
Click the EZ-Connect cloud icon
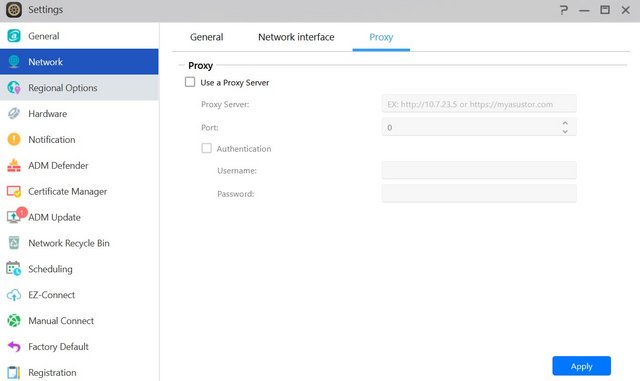click(x=13, y=295)
